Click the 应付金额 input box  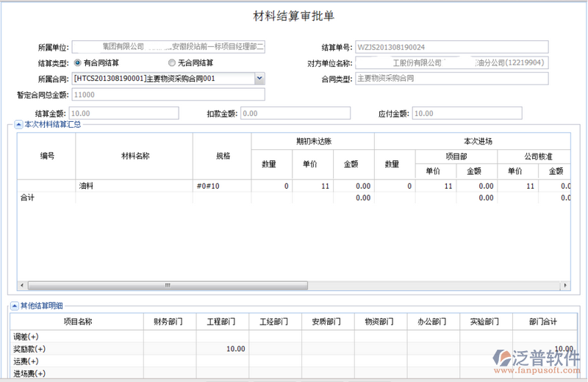point(467,113)
